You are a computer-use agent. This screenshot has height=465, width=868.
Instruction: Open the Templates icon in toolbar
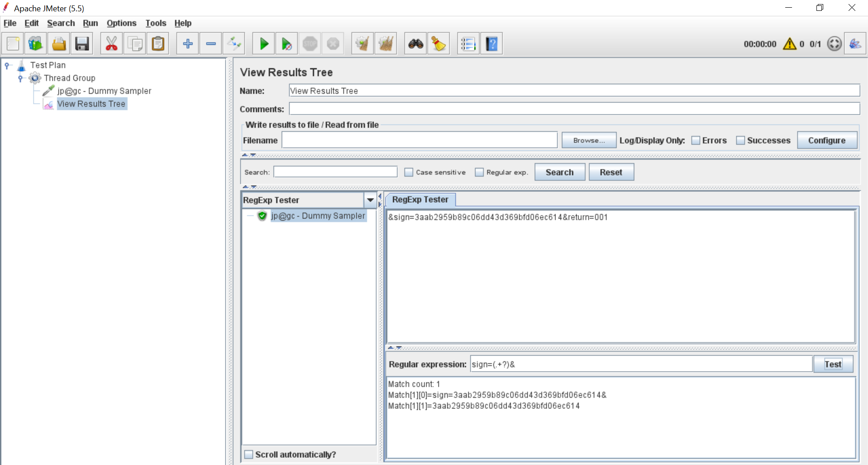(35, 44)
